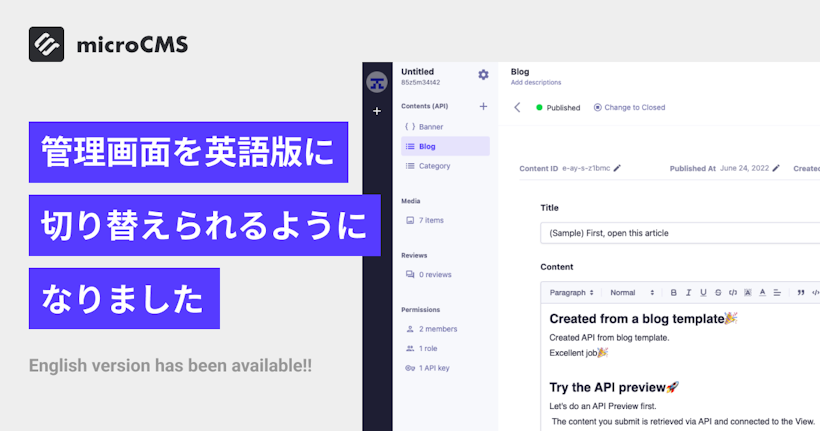Add new service with dark sidebar plus

[x=377, y=111]
